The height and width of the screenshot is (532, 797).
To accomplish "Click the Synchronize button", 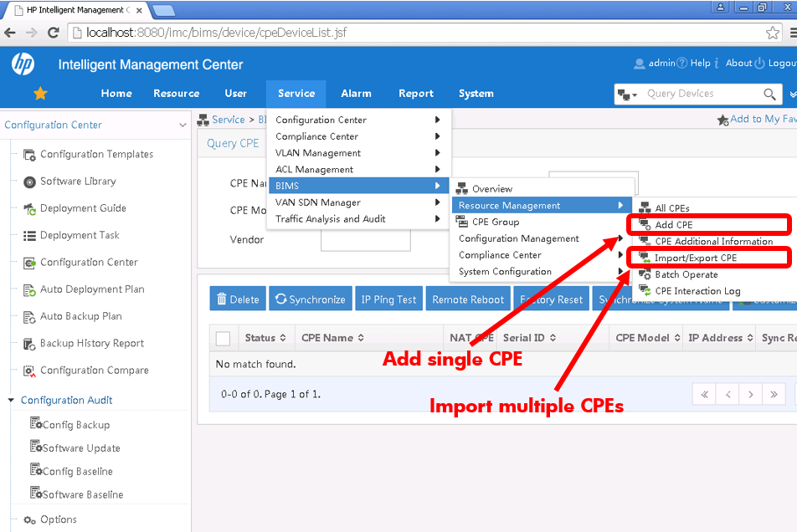I will pyautogui.click(x=310, y=299).
